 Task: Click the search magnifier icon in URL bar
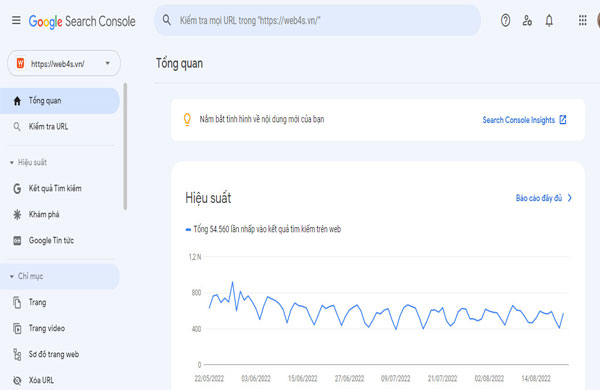(166, 20)
